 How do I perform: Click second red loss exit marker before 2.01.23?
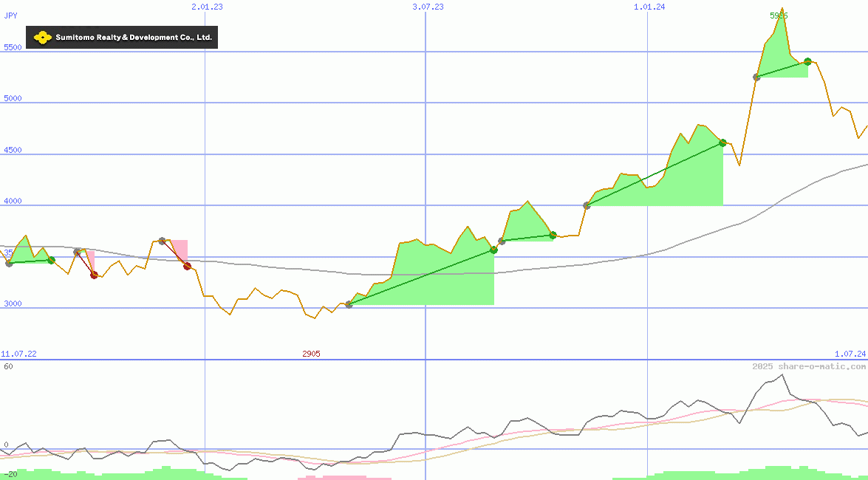click(187, 267)
